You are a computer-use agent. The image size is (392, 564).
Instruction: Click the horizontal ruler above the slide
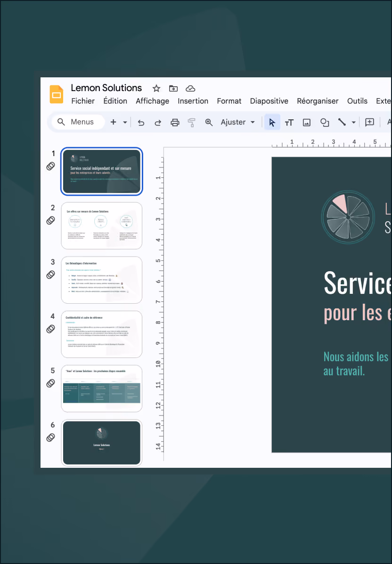331,143
